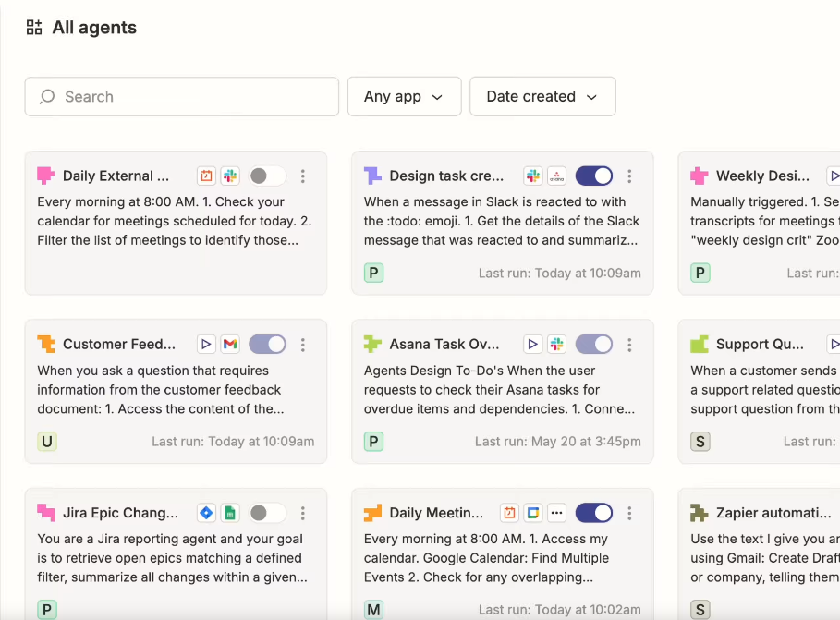Image resolution: width=840 pixels, height=620 pixels.
Task: Click the Asana icon on Design task card
Action: (x=557, y=176)
